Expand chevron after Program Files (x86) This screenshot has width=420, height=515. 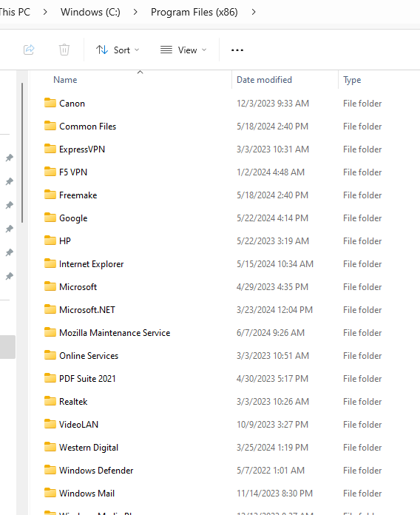[254, 12]
